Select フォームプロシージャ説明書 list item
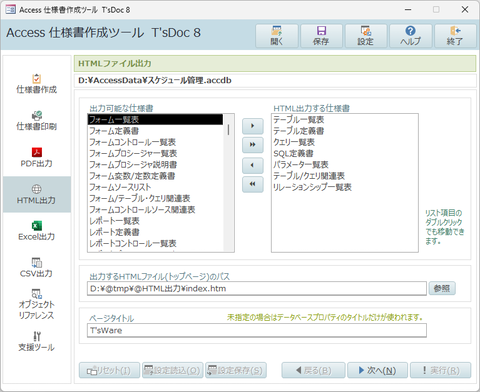The image size is (480, 392). click(x=155, y=165)
